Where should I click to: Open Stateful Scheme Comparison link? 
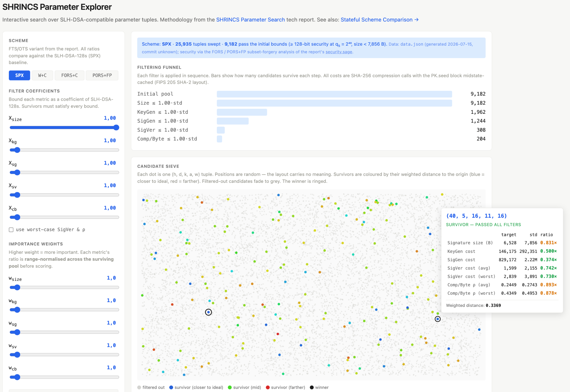click(x=380, y=20)
